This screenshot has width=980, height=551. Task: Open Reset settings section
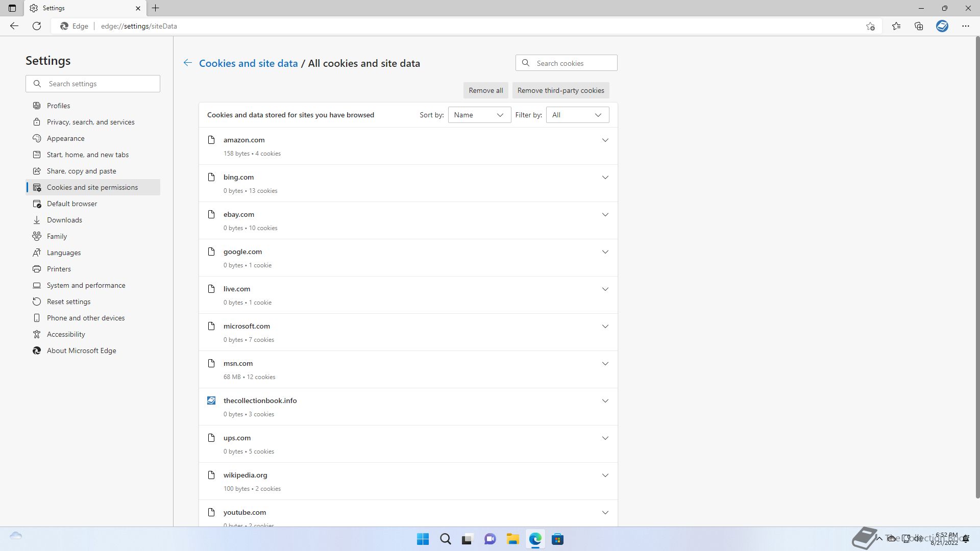click(93, 302)
